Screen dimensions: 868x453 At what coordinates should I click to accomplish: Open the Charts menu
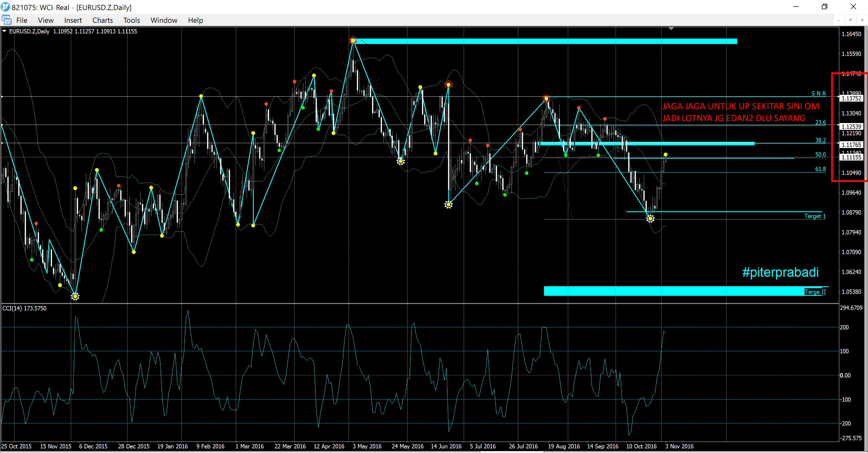(x=103, y=20)
